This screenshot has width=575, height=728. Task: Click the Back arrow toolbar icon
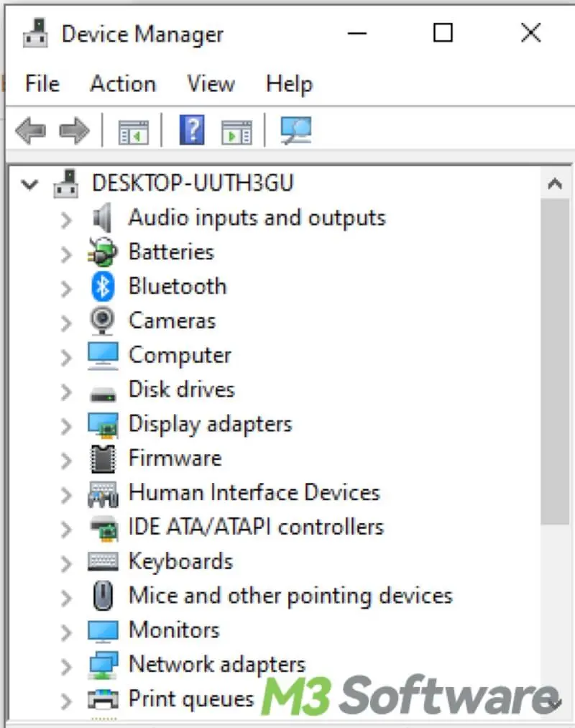30,131
